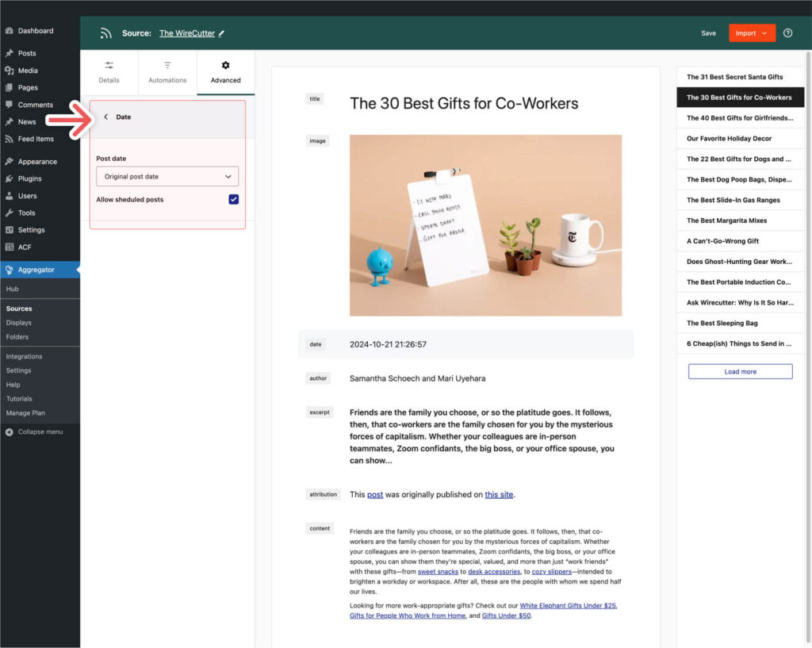Follow the 'this site' attribution link

499,495
